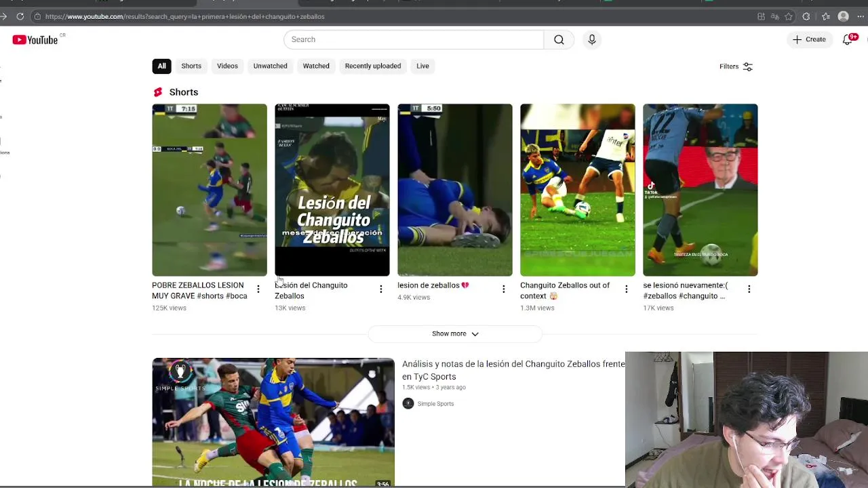Select the Live filter chip
868x488 pixels.
[422, 66]
